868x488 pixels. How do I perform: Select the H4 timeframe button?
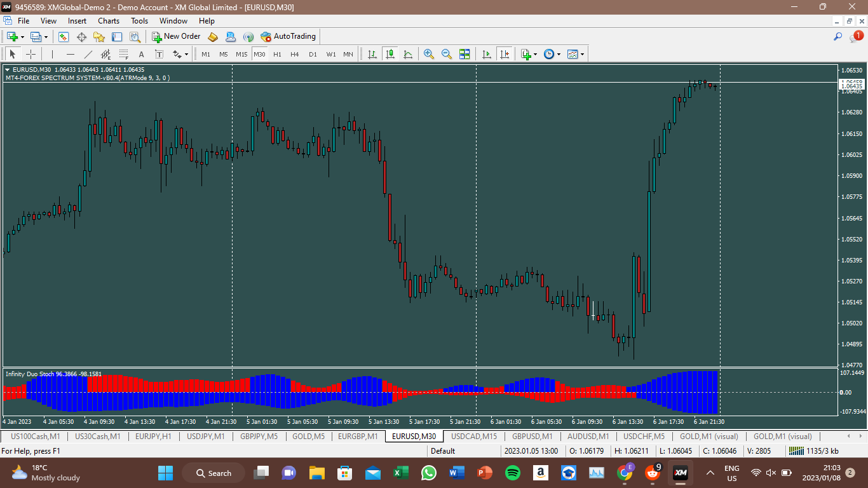click(x=294, y=54)
